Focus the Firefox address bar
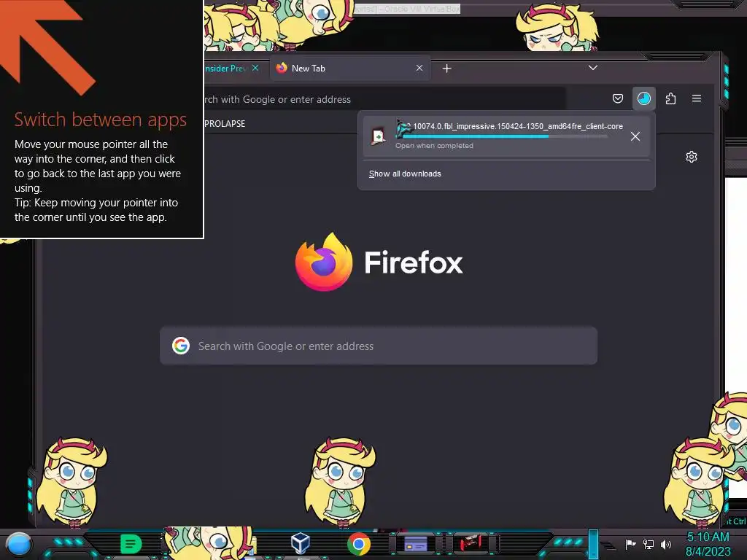This screenshot has width=747, height=560. (x=384, y=99)
